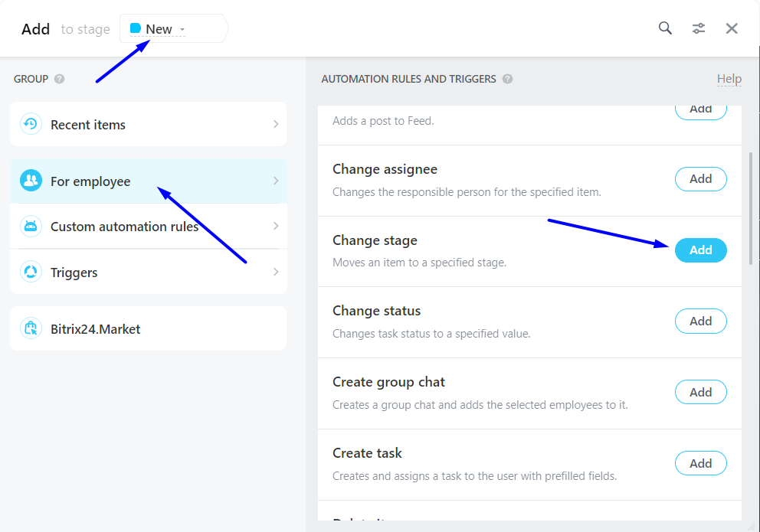The width and height of the screenshot is (760, 532).
Task: Open the filter settings sliders icon
Action: (x=699, y=28)
